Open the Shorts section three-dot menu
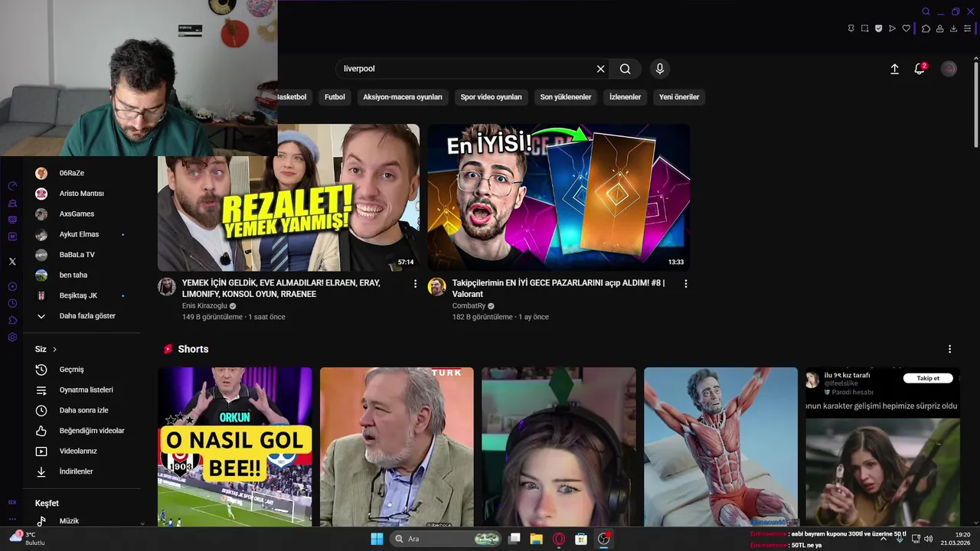980x551 pixels. click(949, 349)
